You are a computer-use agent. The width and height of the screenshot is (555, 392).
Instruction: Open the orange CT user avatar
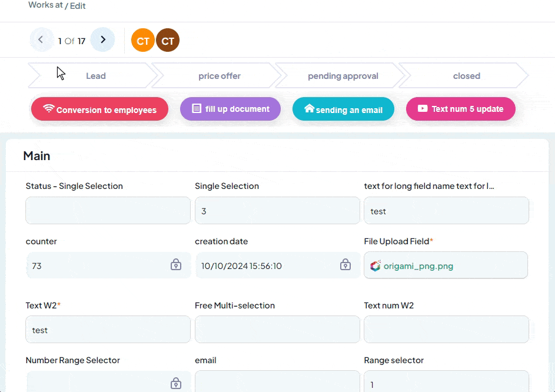point(142,41)
